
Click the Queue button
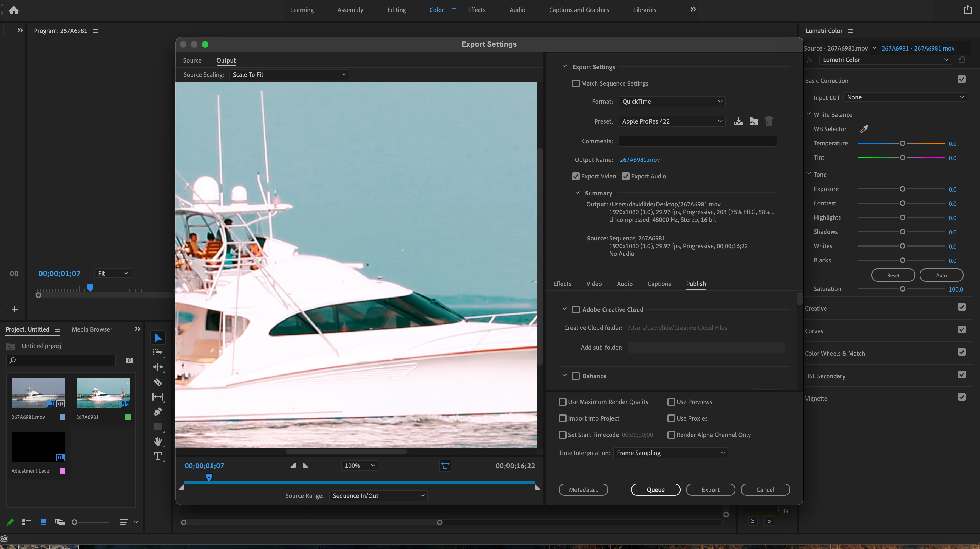pos(656,490)
